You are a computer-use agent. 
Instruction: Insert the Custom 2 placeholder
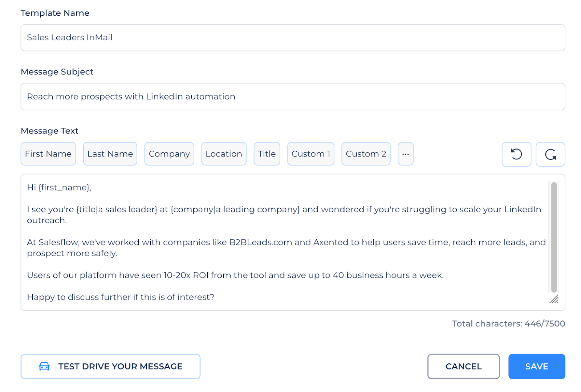point(366,154)
